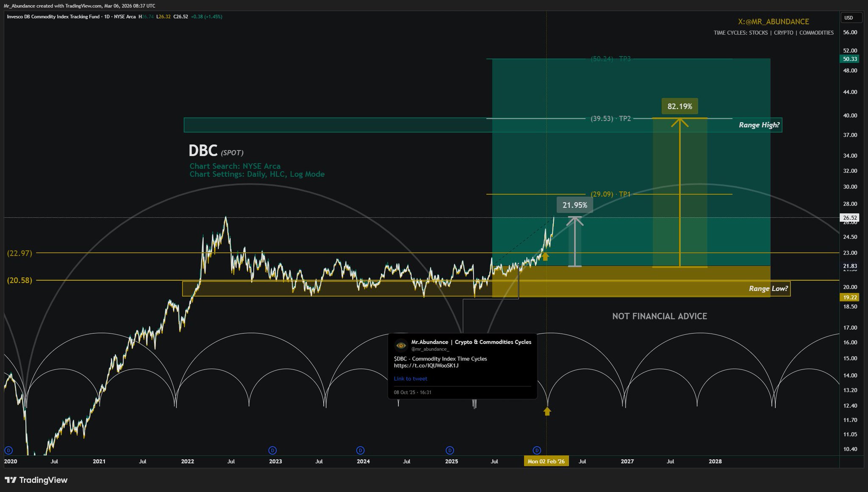Select the 'Range High?' zone label

click(759, 125)
